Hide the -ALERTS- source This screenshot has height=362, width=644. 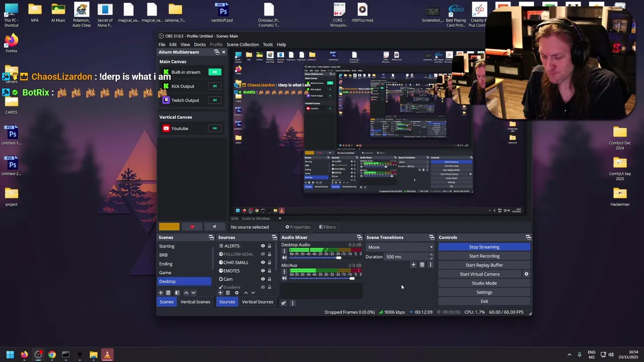tap(263, 246)
